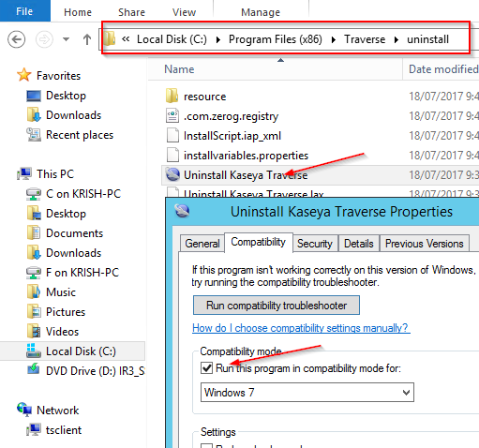Open the Windows 7 compatibility mode dropdown

click(307, 392)
